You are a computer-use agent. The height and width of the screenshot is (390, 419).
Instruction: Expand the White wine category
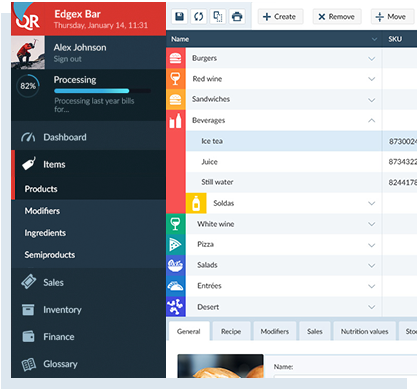(x=372, y=224)
